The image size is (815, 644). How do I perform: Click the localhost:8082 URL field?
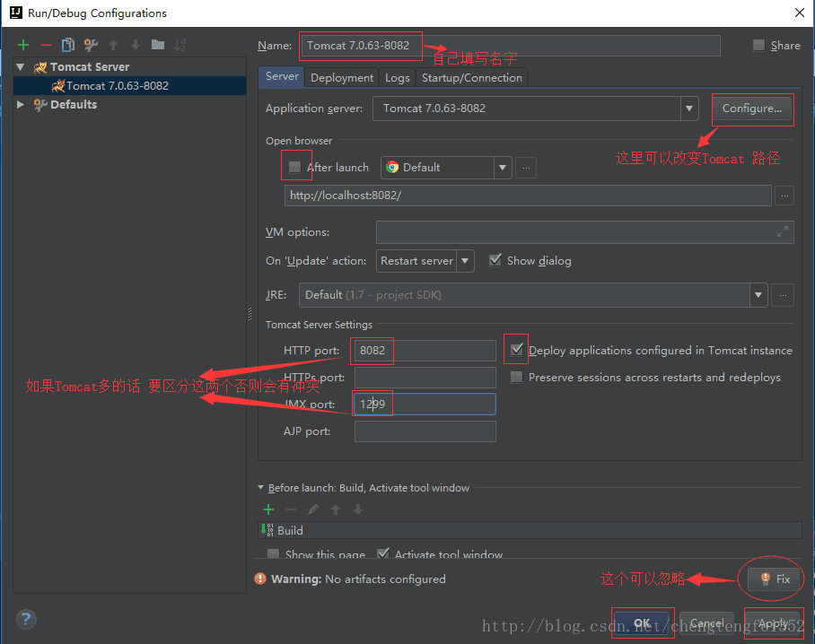click(528, 196)
